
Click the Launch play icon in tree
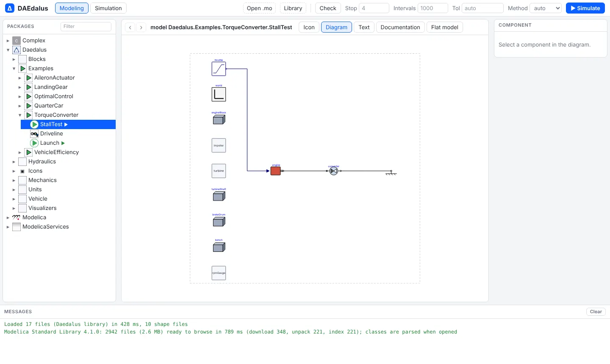point(34,143)
